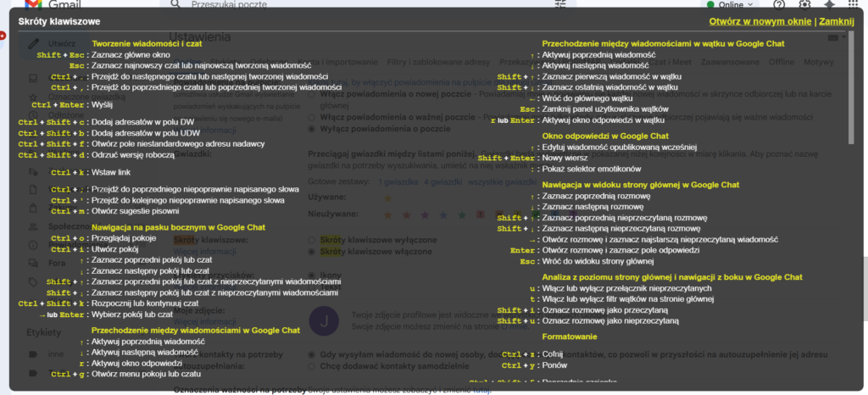Image resolution: width=868 pixels, height=395 pixels.
Task: Click 'Oznacz rozmowę jako przeczytaną' row
Action: pos(604,309)
